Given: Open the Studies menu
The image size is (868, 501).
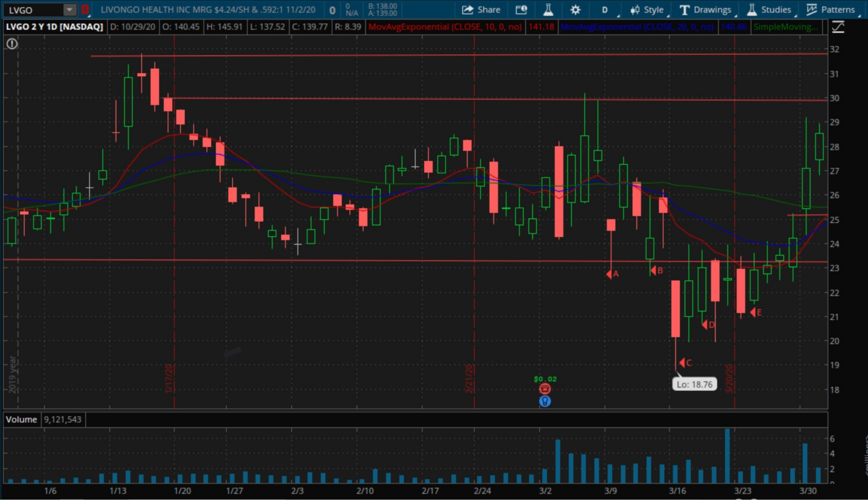Looking at the screenshot, I should point(771,10).
